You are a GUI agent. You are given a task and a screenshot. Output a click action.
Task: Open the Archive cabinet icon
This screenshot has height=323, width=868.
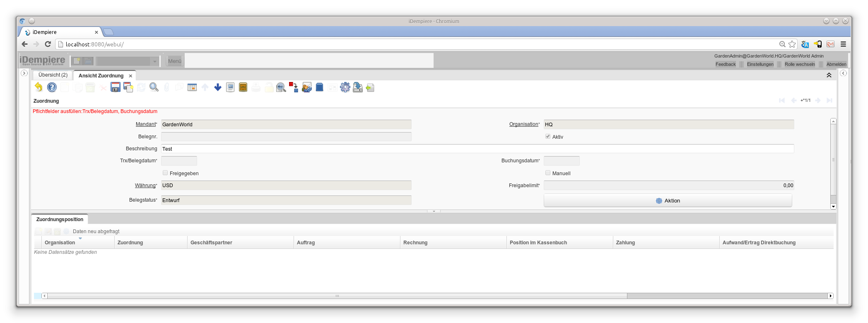(243, 87)
